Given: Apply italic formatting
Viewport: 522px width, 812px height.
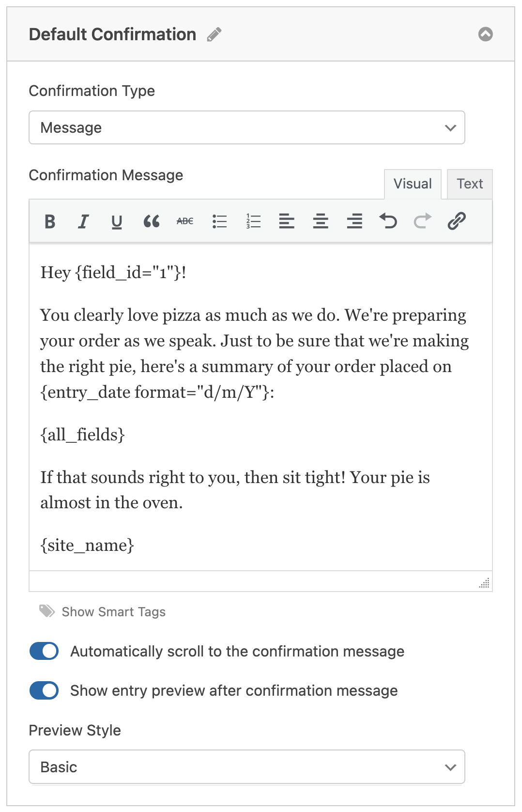Looking at the screenshot, I should tap(83, 221).
